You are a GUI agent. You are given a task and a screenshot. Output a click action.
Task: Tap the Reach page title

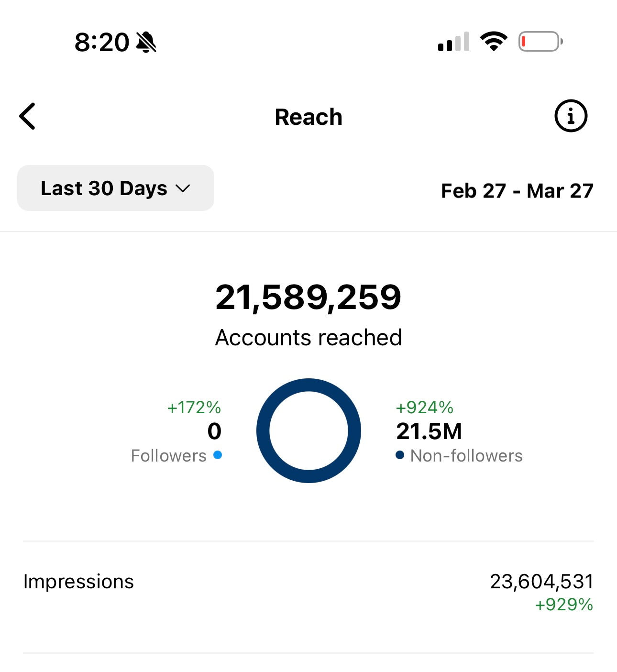[x=308, y=117]
